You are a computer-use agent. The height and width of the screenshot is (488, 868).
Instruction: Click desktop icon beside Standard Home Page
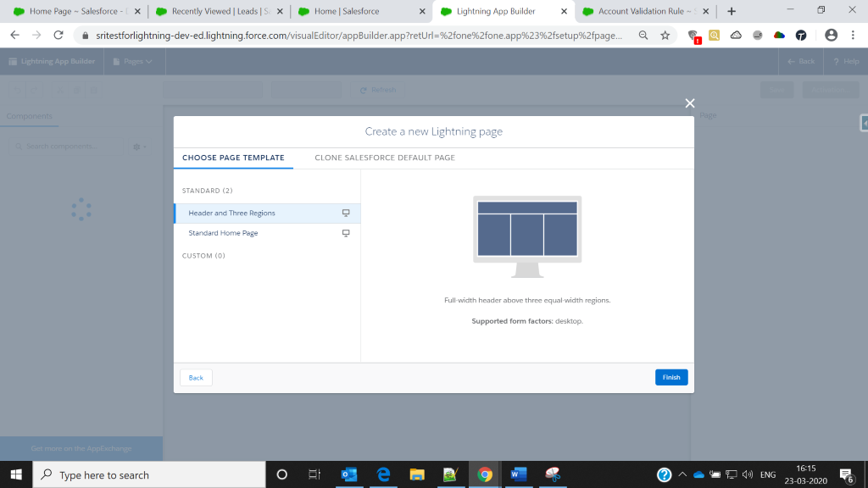point(345,233)
